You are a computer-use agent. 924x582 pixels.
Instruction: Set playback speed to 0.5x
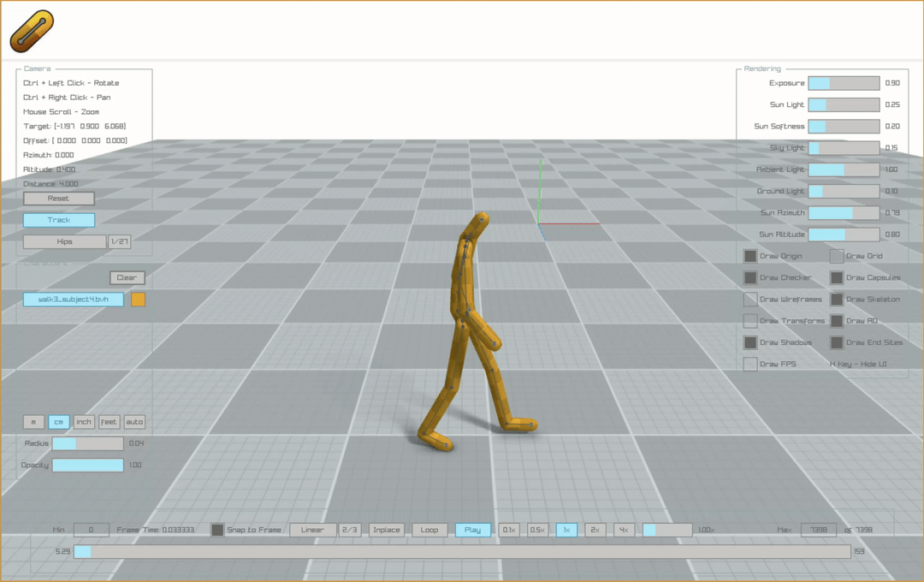pos(537,530)
